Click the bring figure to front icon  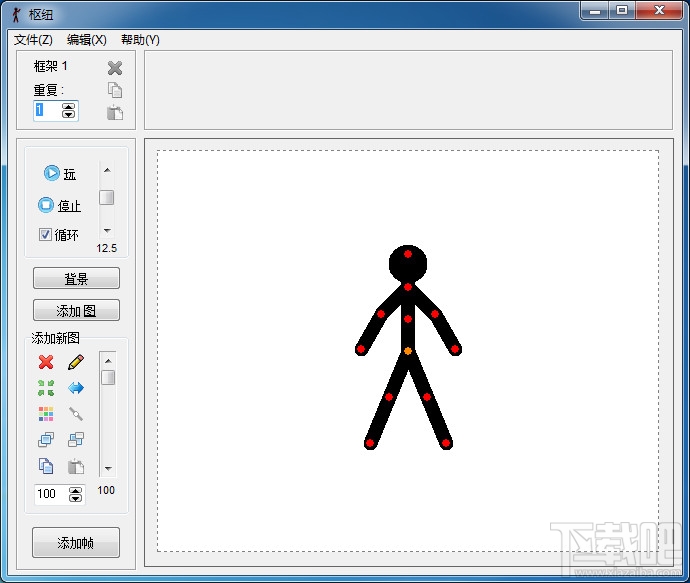click(x=46, y=439)
